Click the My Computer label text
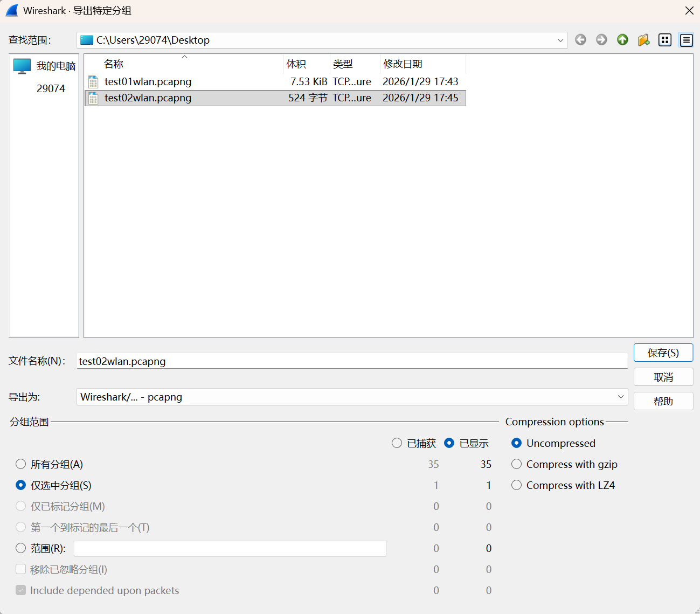Screen dimensions: 700x614 point(56,66)
